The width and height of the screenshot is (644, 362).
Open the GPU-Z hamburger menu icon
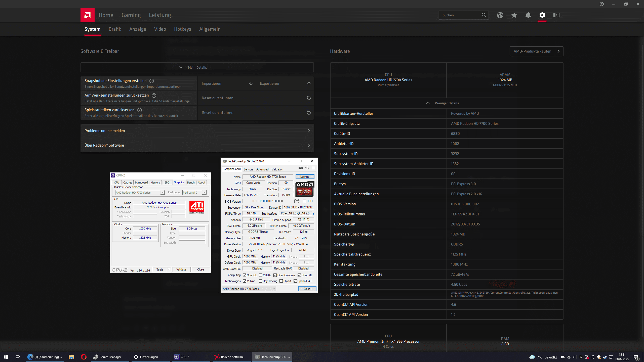313,168
